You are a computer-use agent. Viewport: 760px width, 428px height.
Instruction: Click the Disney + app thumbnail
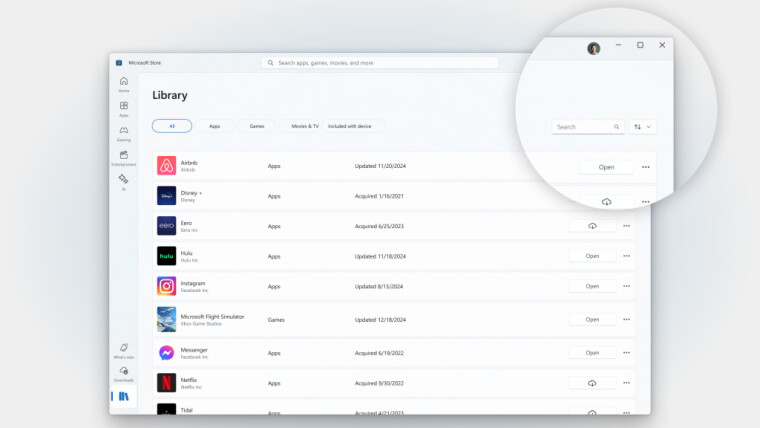point(166,196)
